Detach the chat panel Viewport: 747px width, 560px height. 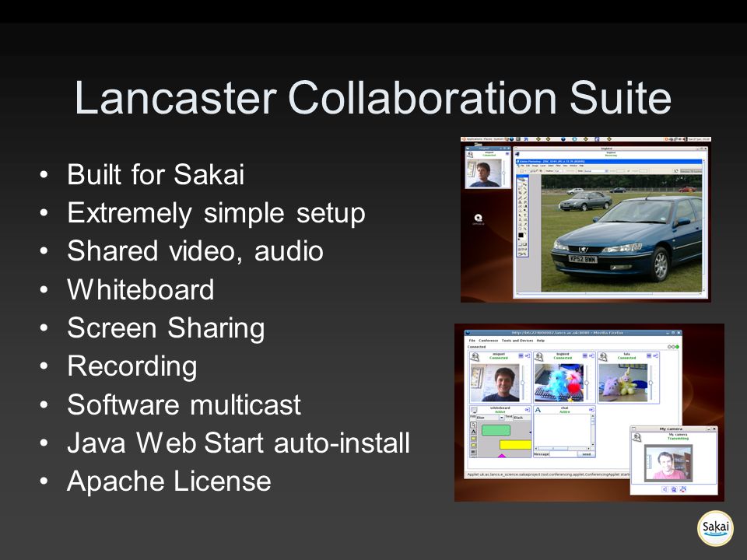591,410
